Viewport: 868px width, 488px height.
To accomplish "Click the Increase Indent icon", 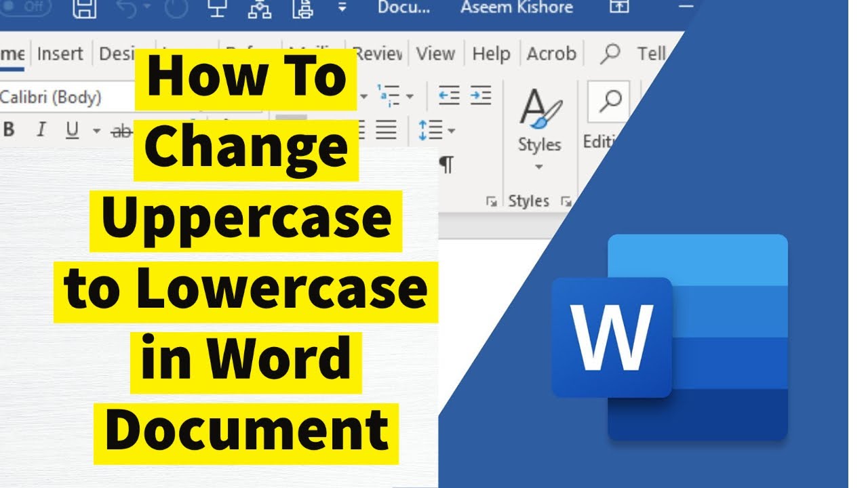I will pyautogui.click(x=481, y=96).
